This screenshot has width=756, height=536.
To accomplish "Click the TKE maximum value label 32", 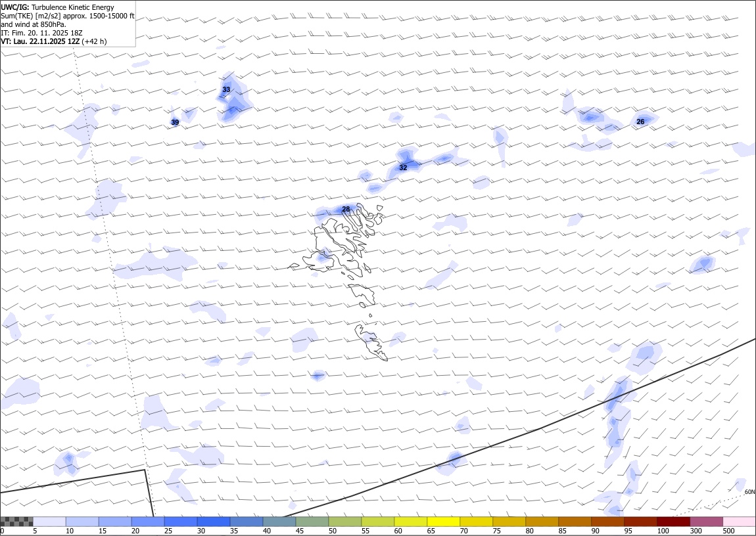I will pos(403,167).
